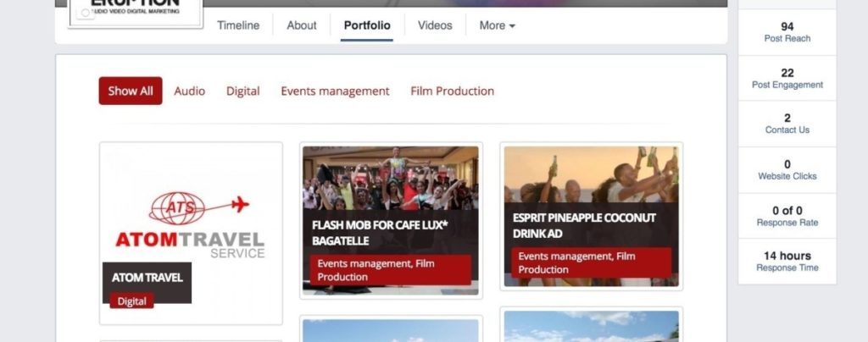
Task: Filter portfolio by Digital
Action: 243,91
